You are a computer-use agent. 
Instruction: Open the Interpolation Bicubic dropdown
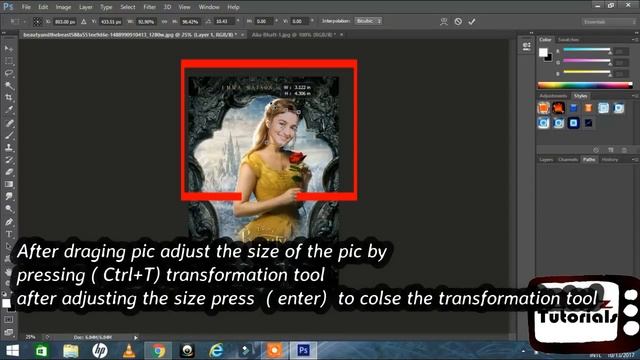[368, 21]
